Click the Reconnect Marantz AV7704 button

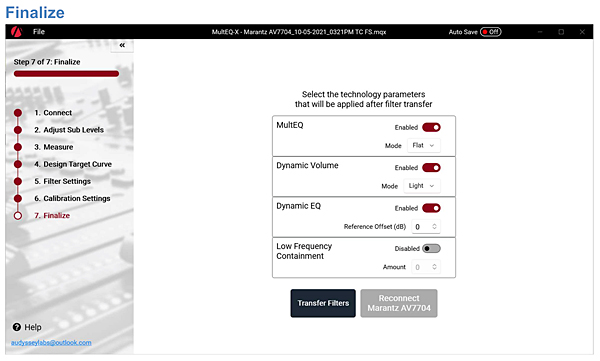click(399, 303)
